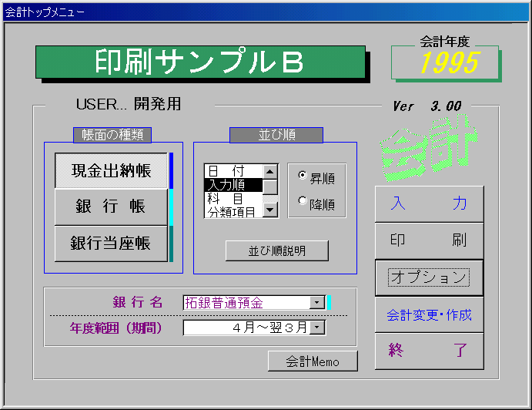This screenshot has height=410, width=532.
Task: Click the 入力 menu button
Action: (429, 204)
